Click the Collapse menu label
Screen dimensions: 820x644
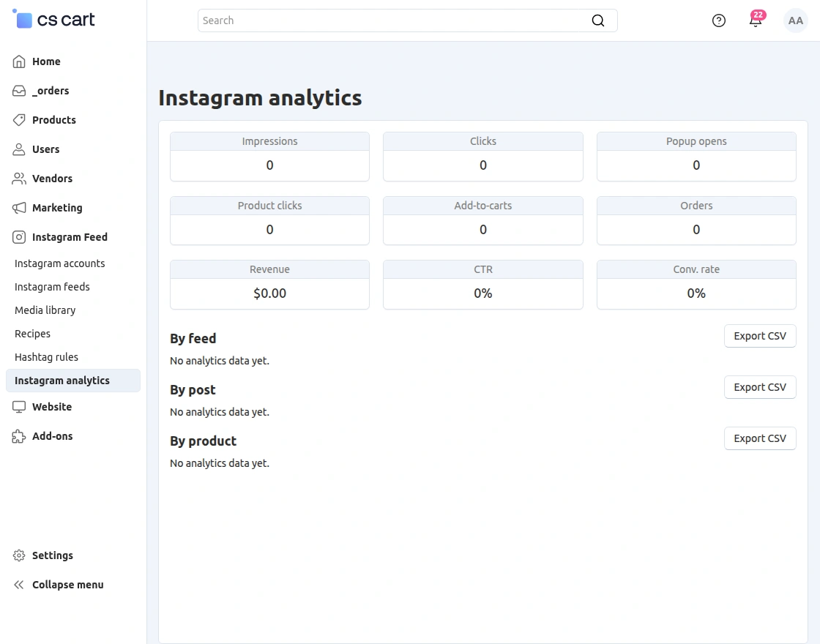[x=68, y=585]
